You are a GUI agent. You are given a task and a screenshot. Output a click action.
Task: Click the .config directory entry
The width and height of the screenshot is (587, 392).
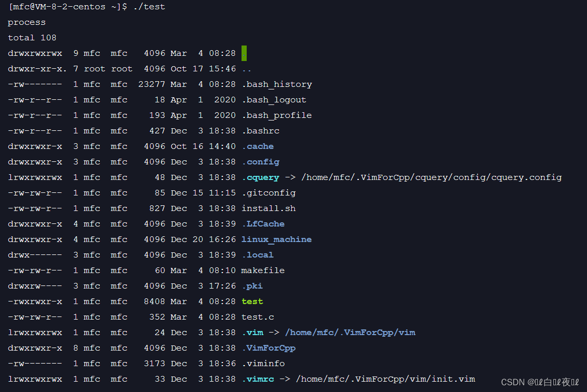[261, 161]
